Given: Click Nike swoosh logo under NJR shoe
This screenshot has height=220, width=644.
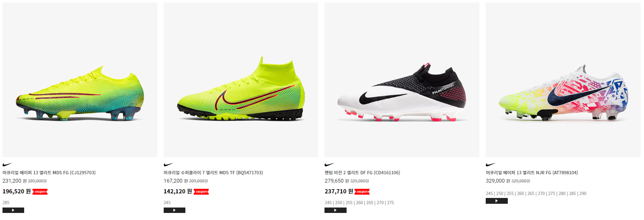Looking at the screenshot, I should click(x=491, y=165).
